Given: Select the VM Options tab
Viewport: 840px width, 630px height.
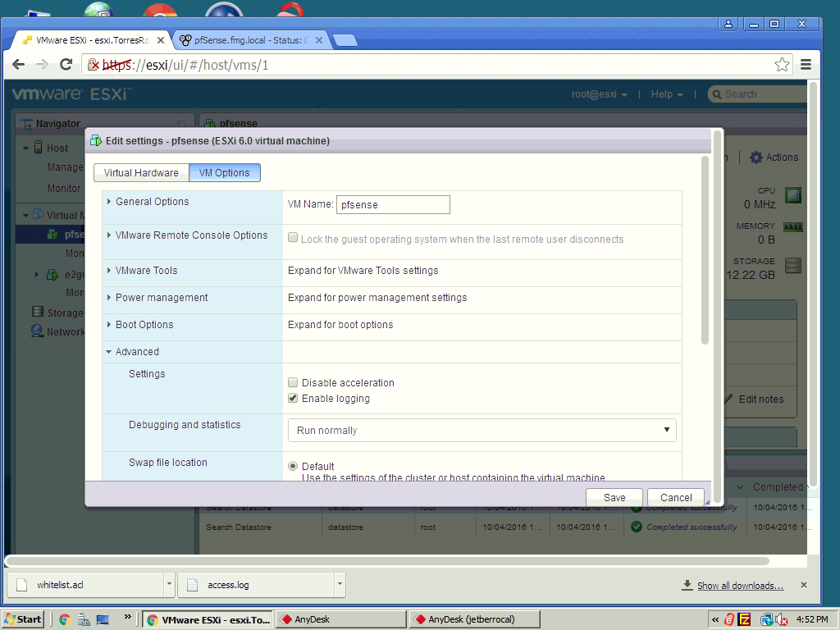Looking at the screenshot, I should (225, 173).
